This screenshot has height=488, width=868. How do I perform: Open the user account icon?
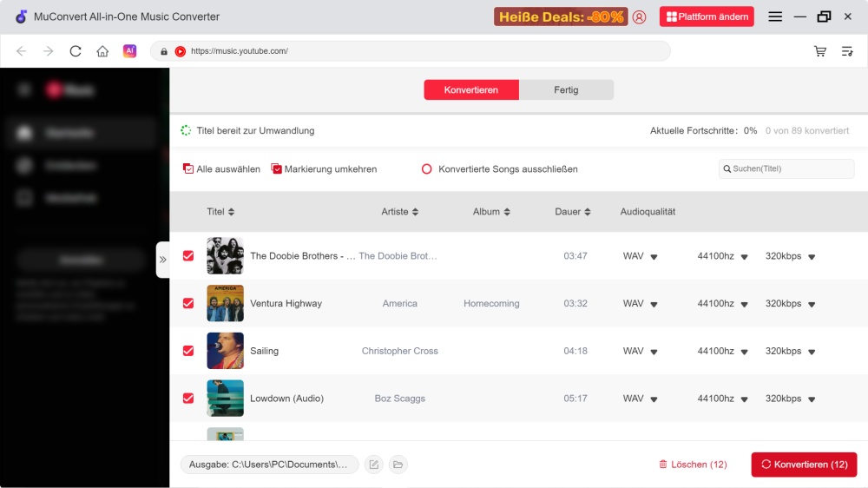[x=640, y=17]
